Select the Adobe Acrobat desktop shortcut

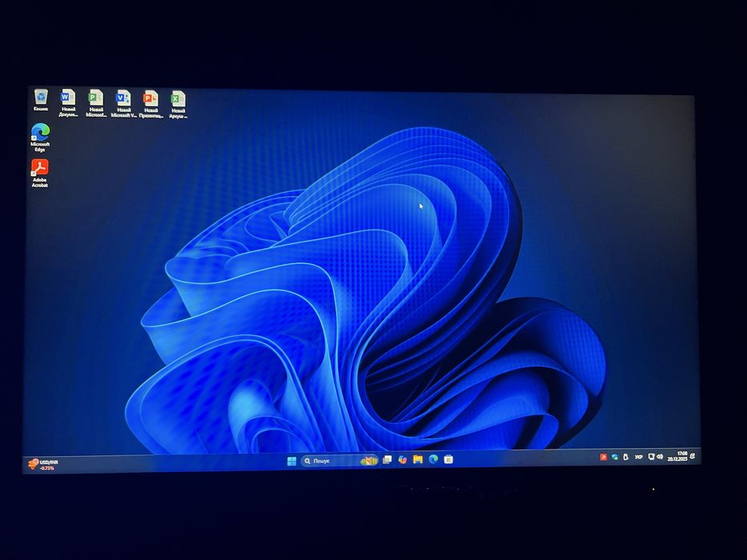pos(40,173)
